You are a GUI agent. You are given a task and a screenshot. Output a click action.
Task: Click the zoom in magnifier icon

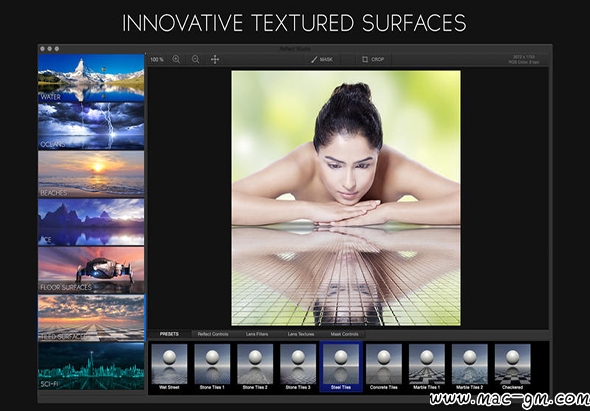point(176,59)
